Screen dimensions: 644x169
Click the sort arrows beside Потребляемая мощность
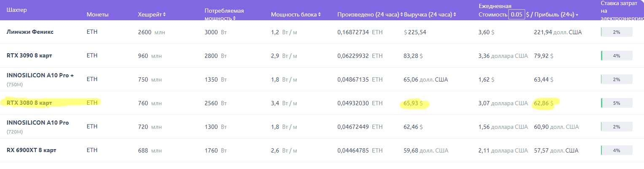point(234,18)
